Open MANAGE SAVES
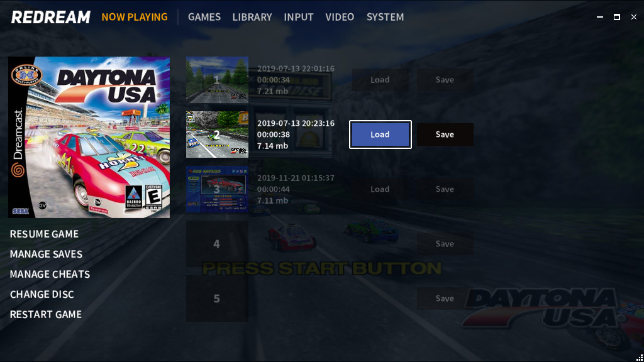The width and height of the screenshot is (644, 362). tap(46, 254)
